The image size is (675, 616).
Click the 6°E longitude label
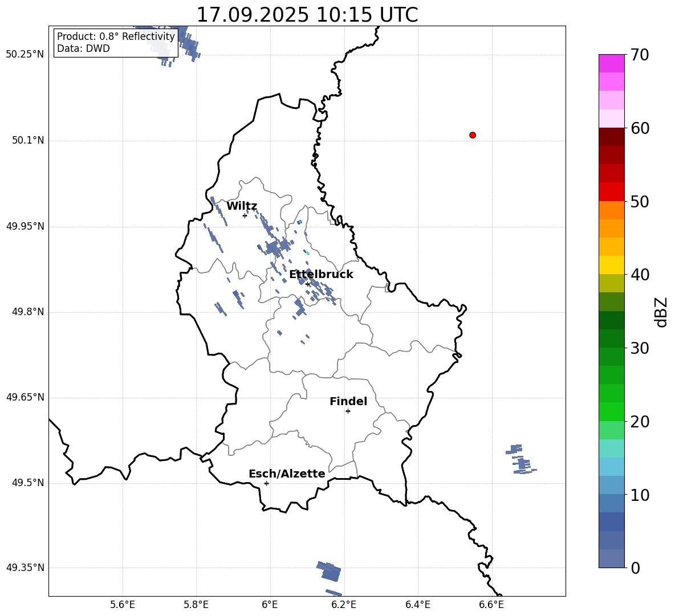pyautogui.click(x=270, y=605)
